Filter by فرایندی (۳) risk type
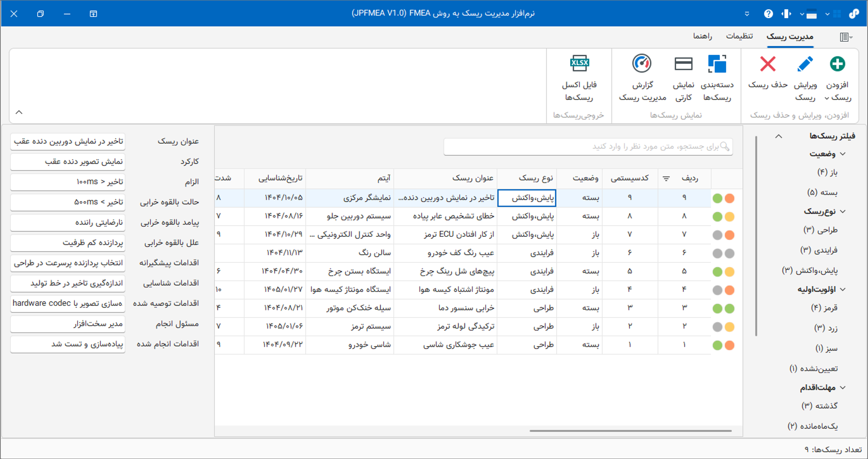The height and width of the screenshot is (459, 868). tap(819, 250)
